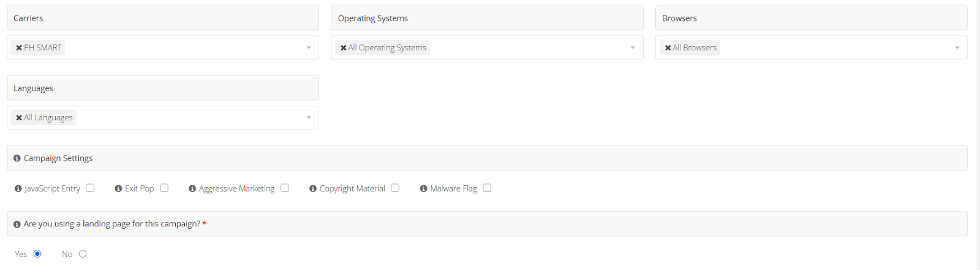
Task: Click info icon beside JavaScript Entry
Action: point(18,189)
